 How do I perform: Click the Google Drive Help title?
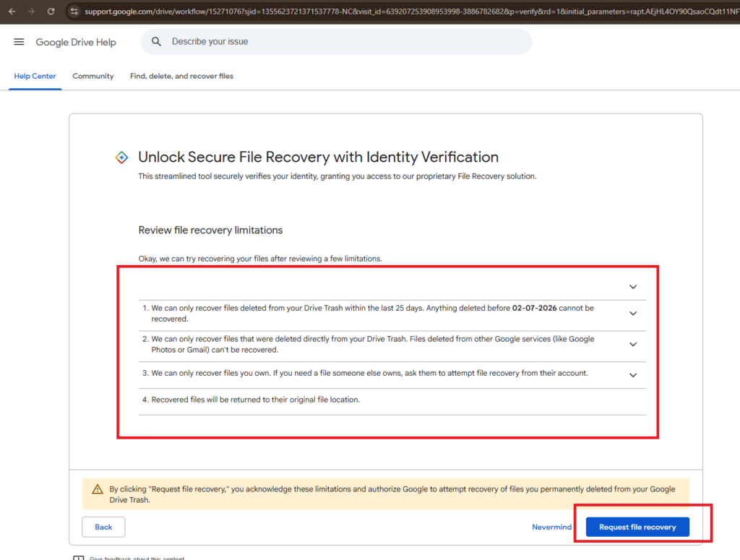[x=76, y=42]
